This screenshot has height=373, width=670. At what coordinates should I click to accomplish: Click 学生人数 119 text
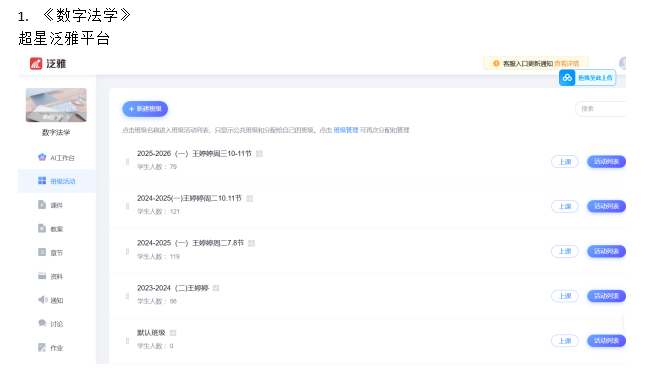[158, 256]
